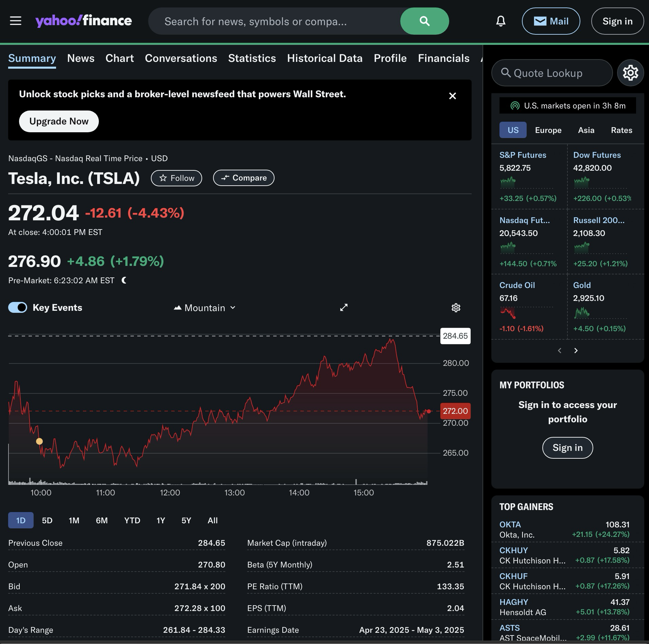Open Gold quote
The width and height of the screenshot is (649, 644).
tap(582, 285)
